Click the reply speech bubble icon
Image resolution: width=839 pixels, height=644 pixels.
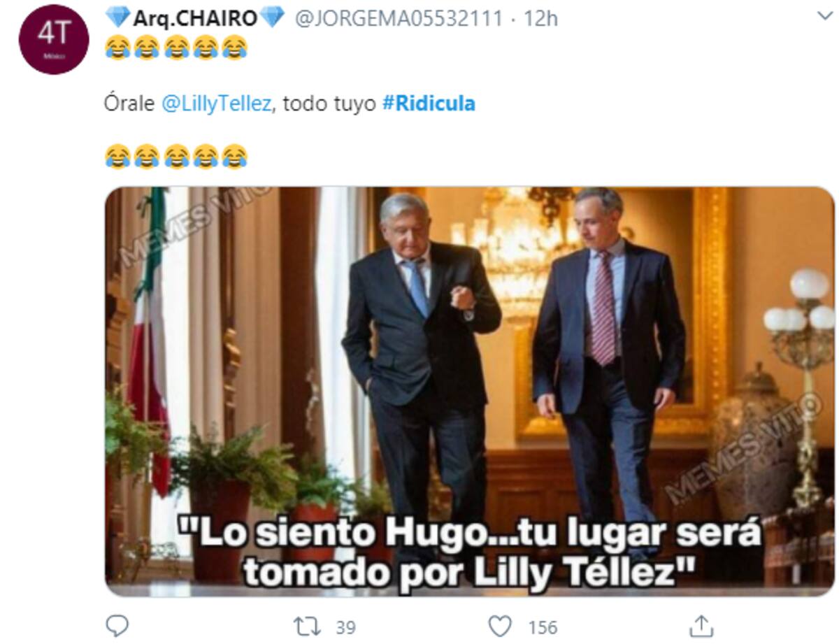117,626
